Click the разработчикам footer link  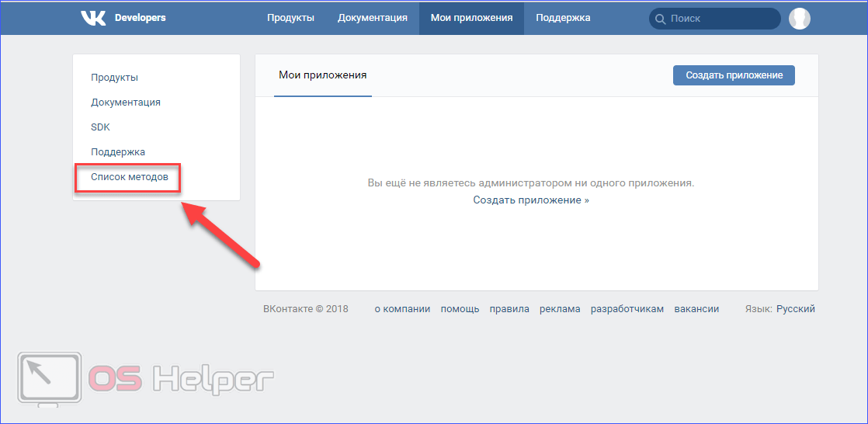pyautogui.click(x=627, y=309)
